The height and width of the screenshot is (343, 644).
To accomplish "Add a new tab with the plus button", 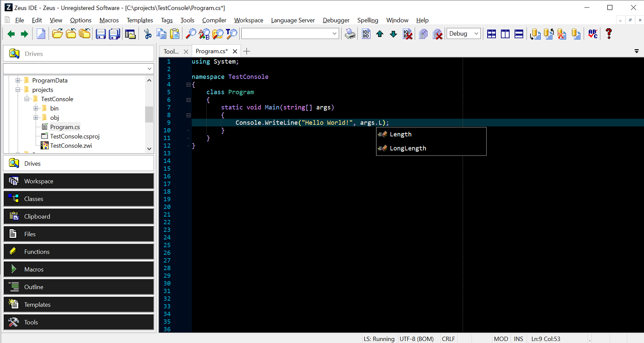I will pos(247,52).
